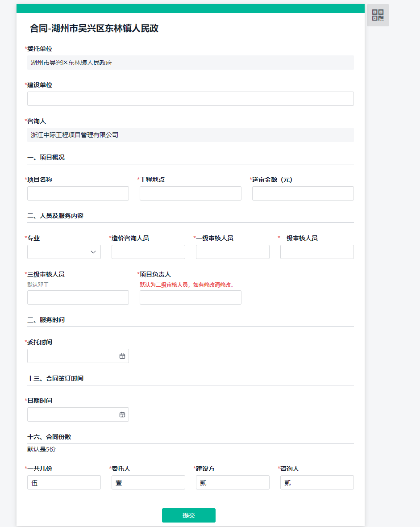Image resolution: width=420 pixels, height=527 pixels.
Task: Expand the 专业 dropdown
Action: click(64, 252)
